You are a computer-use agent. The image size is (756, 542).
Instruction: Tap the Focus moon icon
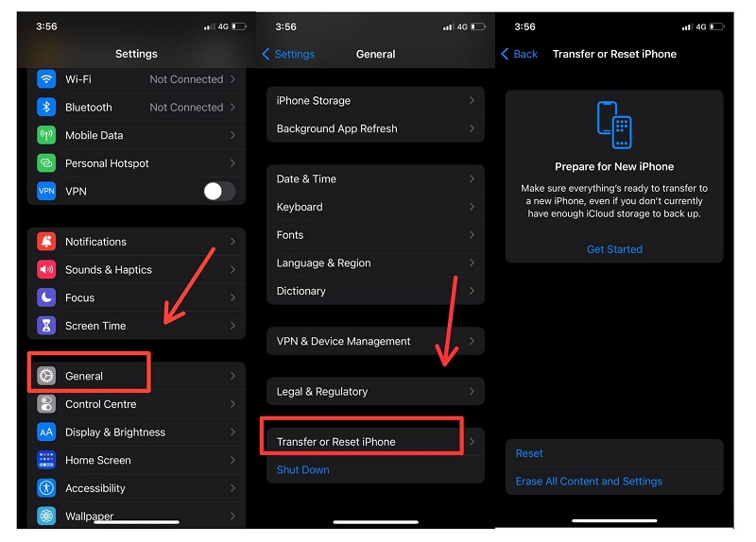coord(46,297)
